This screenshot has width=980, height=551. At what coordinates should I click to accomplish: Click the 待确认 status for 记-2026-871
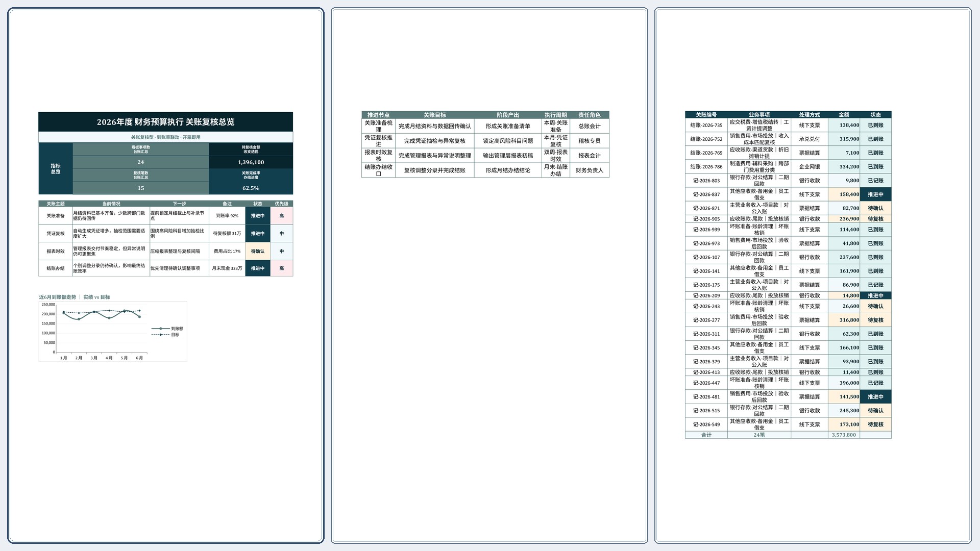coord(875,208)
